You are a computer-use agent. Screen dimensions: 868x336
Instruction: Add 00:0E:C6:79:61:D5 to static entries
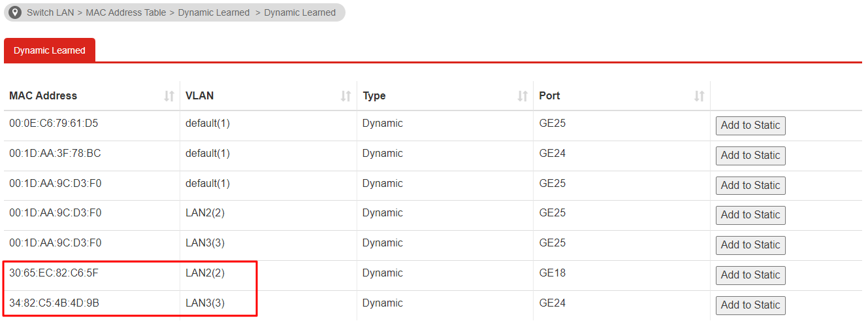[750, 126]
